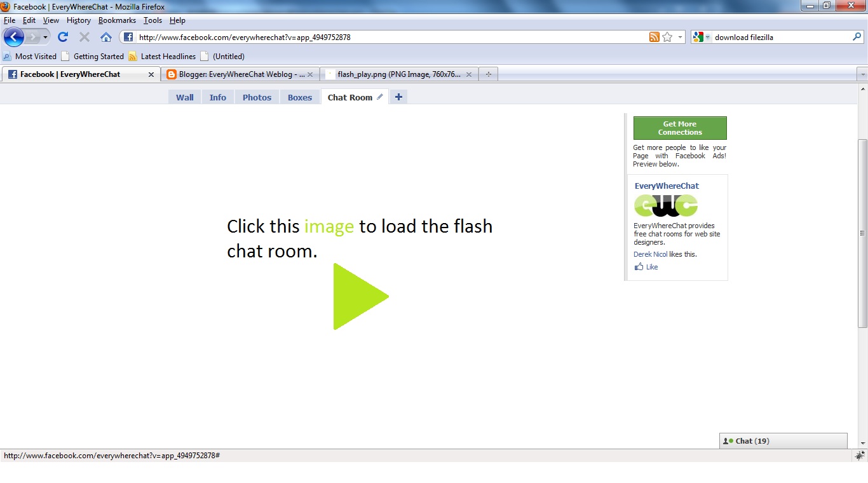Click the Facebook site identity favicon
868x483 pixels.
click(x=128, y=37)
